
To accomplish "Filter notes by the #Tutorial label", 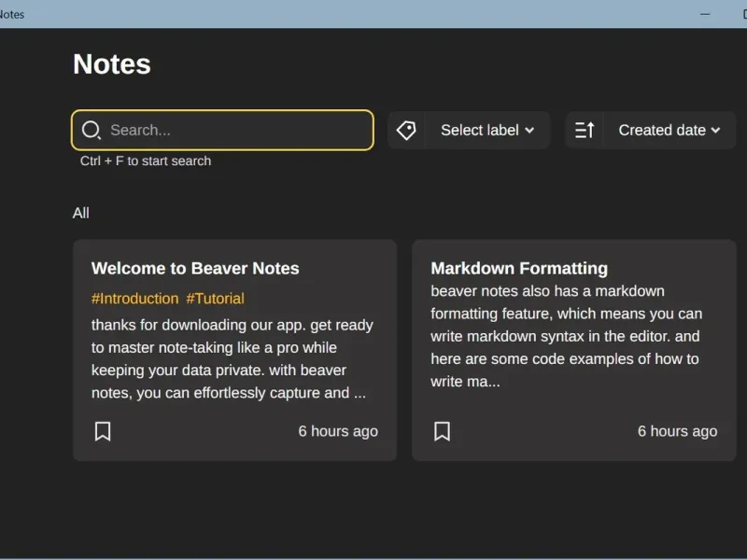I will [x=215, y=299].
